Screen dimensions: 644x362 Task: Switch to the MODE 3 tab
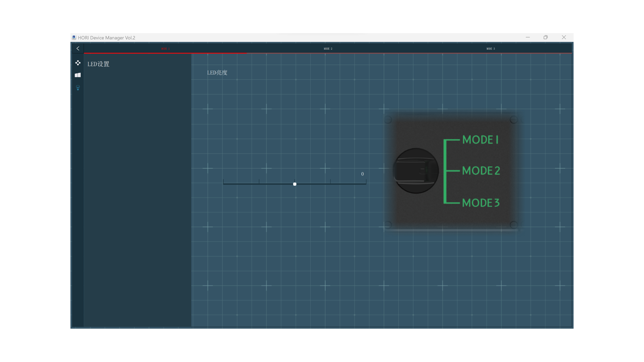coord(490,48)
